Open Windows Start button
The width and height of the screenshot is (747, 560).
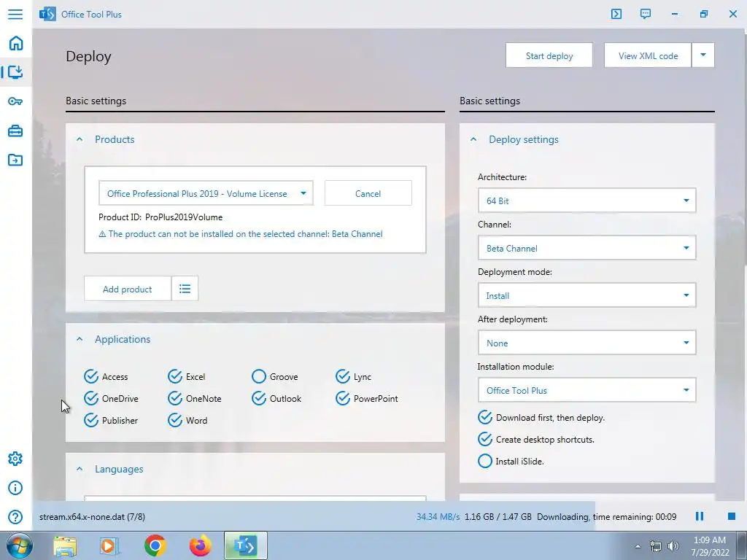(20, 545)
